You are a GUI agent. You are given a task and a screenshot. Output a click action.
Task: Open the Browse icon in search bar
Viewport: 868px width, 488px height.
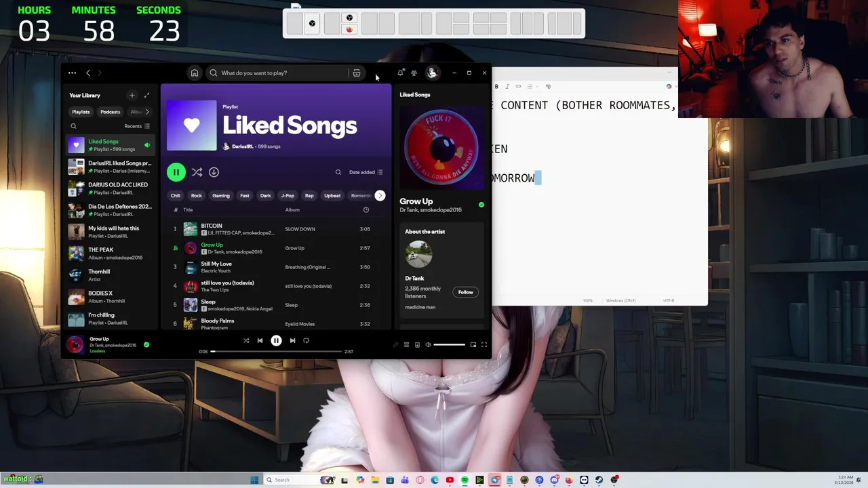357,73
